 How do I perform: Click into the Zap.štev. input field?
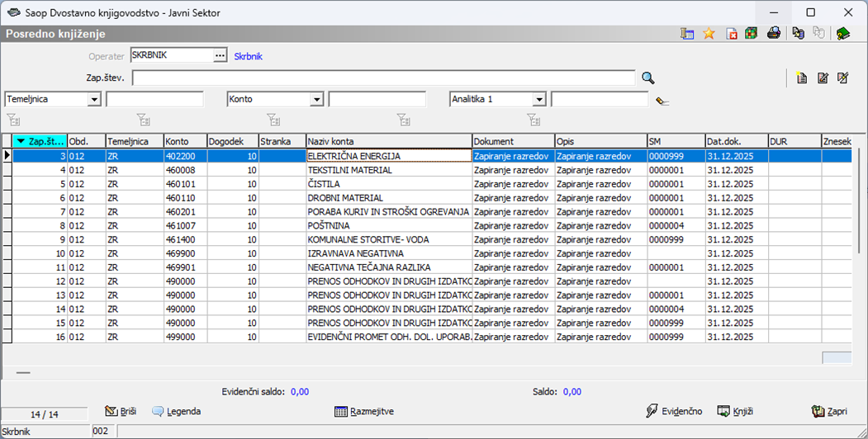click(384, 78)
